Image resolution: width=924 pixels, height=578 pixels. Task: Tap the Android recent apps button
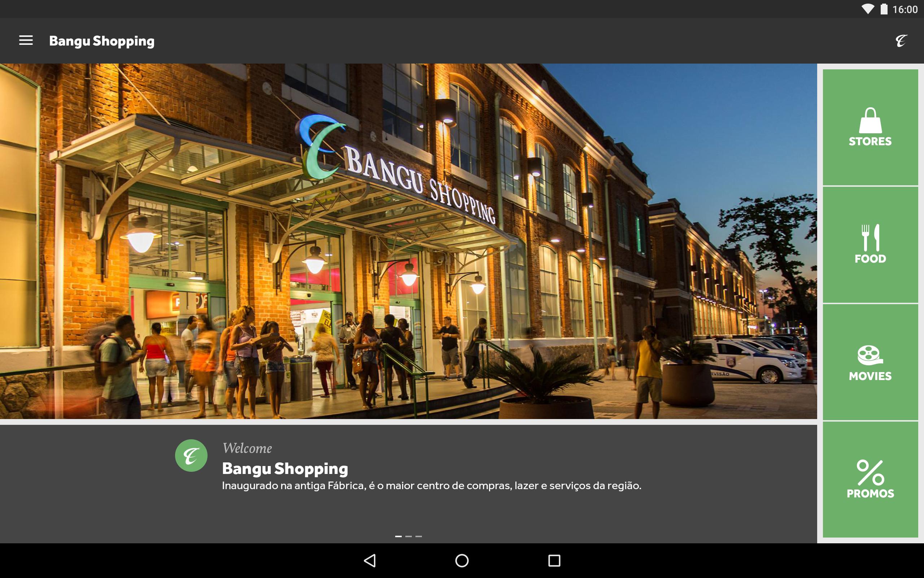click(554, 560)
